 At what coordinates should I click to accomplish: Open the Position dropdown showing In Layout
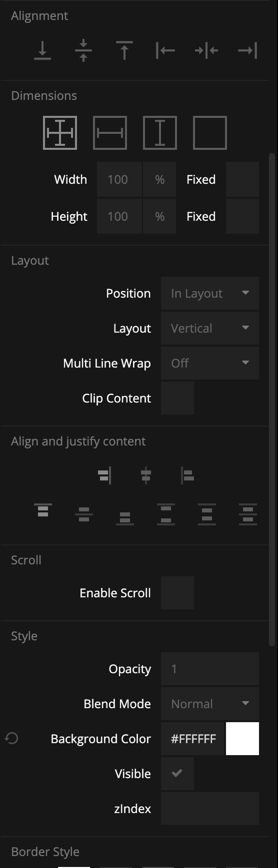point(210,293)
